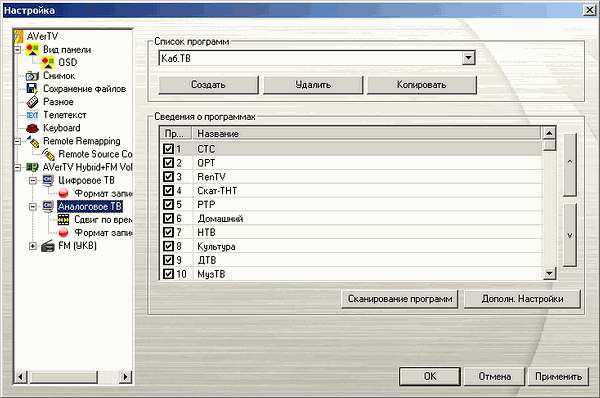Expand the FM (УКВ) tree node
The image size is (600, 398).
pyautogui.click(x=33, y=246)
